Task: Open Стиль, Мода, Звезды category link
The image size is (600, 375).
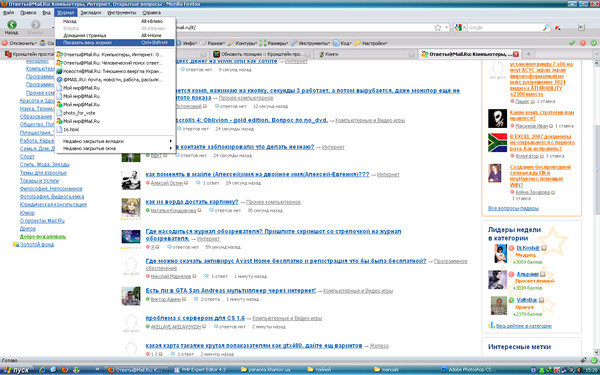Action: [x=44, y=165]
